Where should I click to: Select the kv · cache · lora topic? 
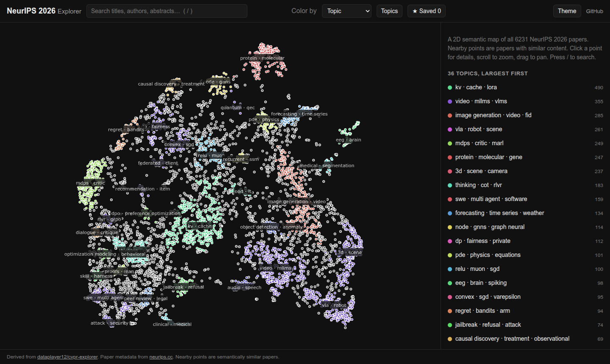pos(525,87)
